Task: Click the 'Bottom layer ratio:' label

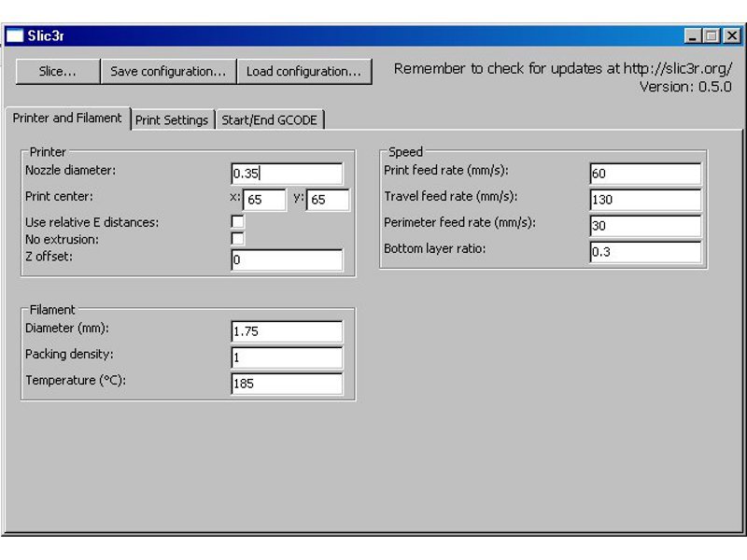Action: 435,248
